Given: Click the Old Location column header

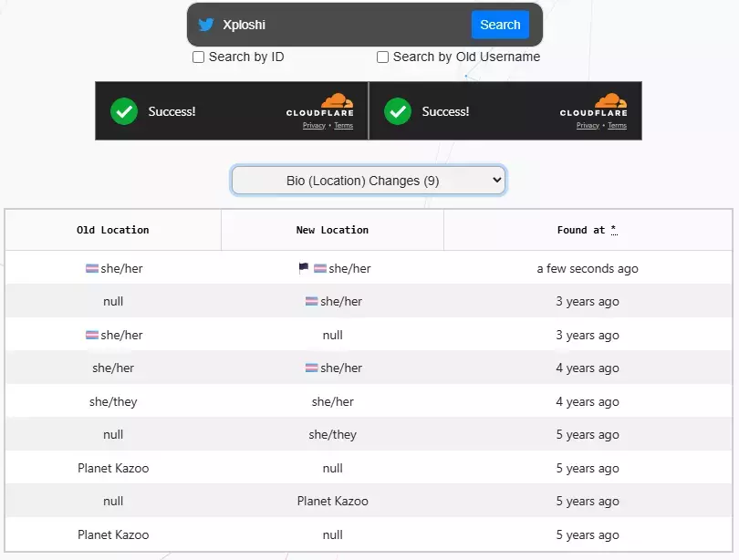Looking at the screenshot, I should (112, 230).
